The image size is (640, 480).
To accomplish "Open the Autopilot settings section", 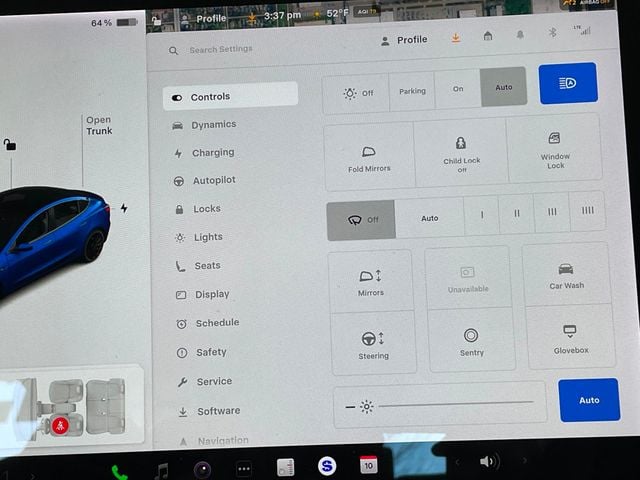I will (x=205, y=180).
